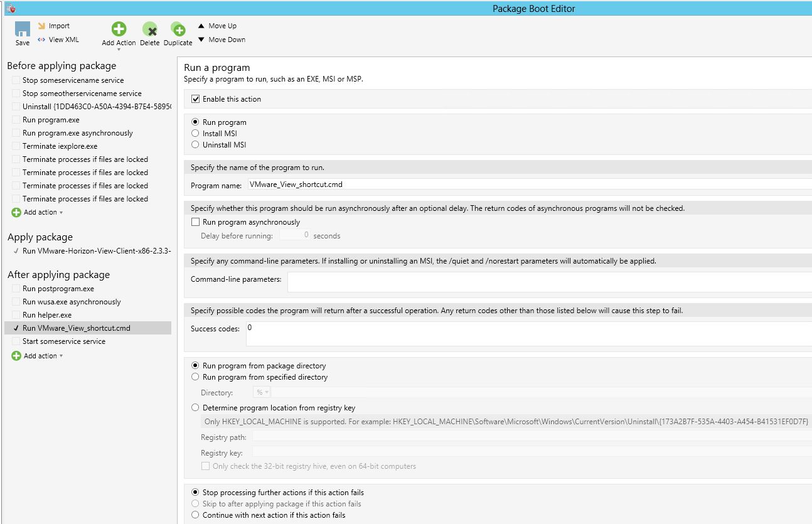Screen dimensions: 812x524
Task: Click the Registry key field
Action: point(532,452)
